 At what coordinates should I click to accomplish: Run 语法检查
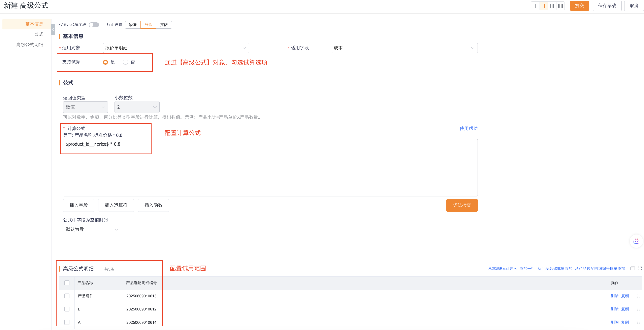pyautogui.click(x=462, y=205)
